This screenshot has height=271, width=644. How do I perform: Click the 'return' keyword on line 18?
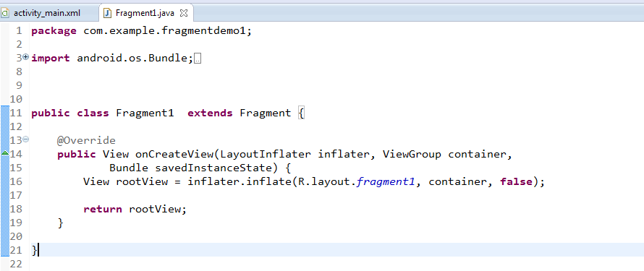(103, 209)
